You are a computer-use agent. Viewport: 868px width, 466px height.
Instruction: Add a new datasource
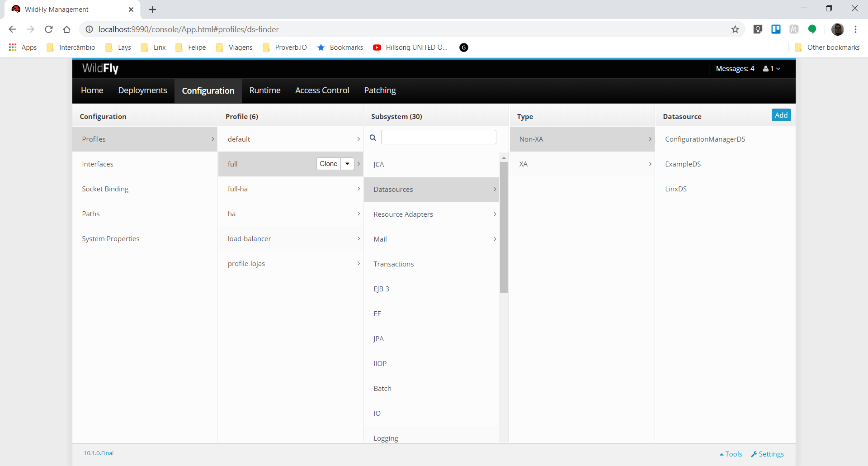point(781,115)
